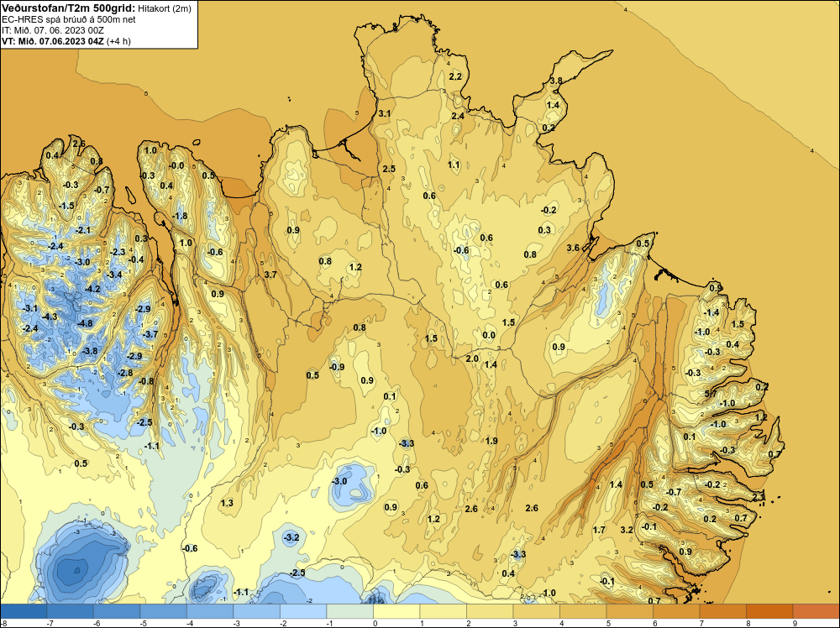
Task: Click the minus 3.2 temperature value
Action: (291, 537)
